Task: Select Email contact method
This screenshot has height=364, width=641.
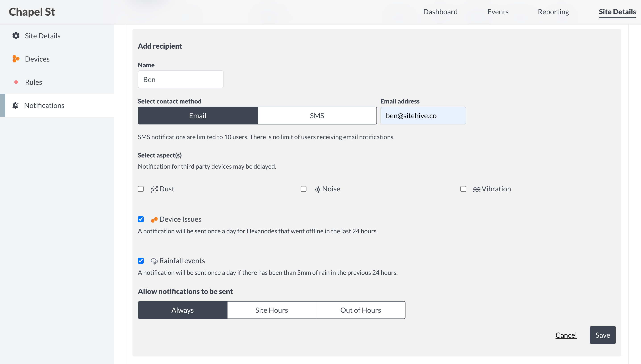Action: point(198,116)
